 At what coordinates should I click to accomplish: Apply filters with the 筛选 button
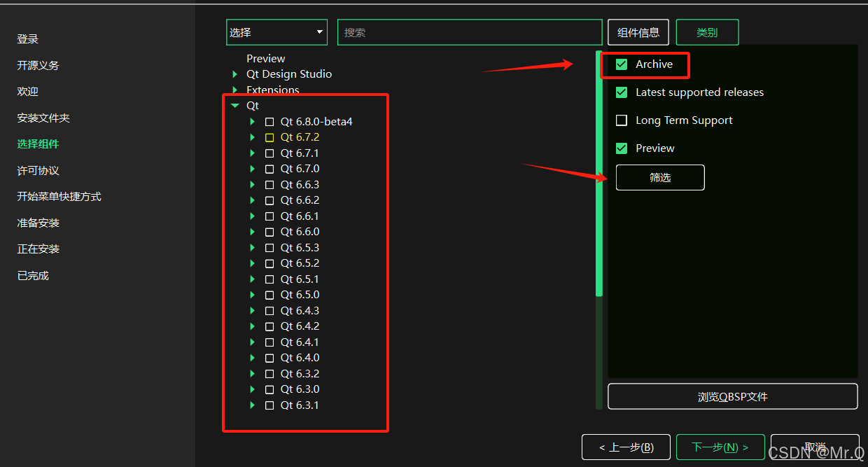[x=660, y=178]
